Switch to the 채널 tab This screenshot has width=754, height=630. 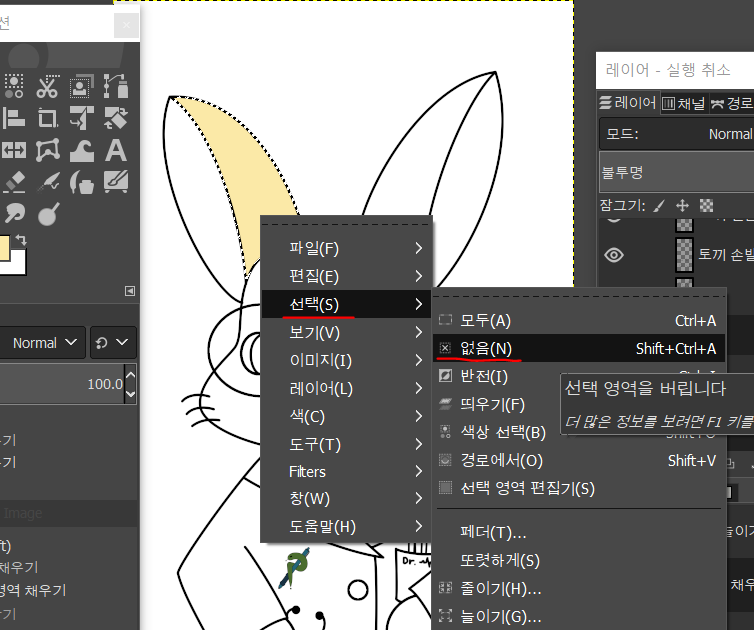coord(683,103)
